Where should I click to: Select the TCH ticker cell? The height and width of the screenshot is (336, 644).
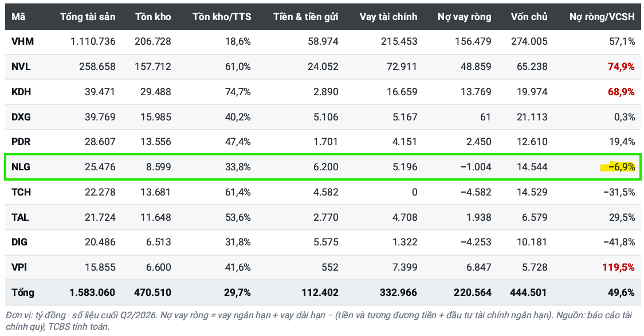tap(21, 192)
